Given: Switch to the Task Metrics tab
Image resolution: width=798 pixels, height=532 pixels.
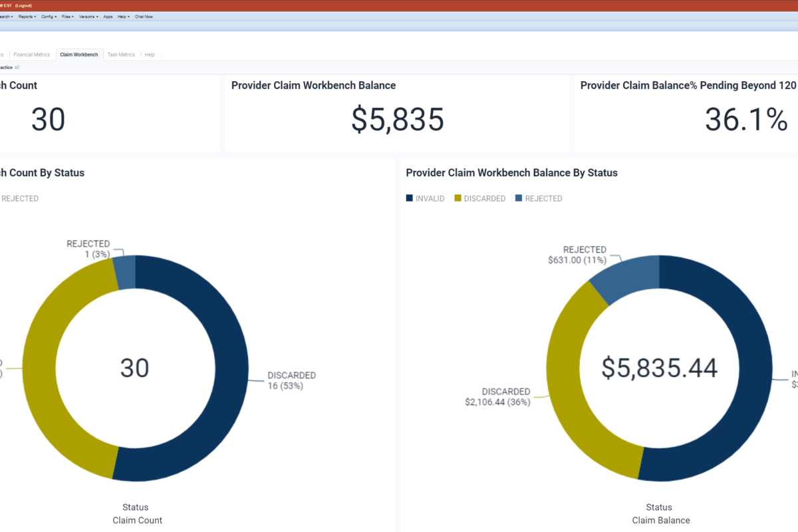Looking at the screenshot, I should click(121, 55).
